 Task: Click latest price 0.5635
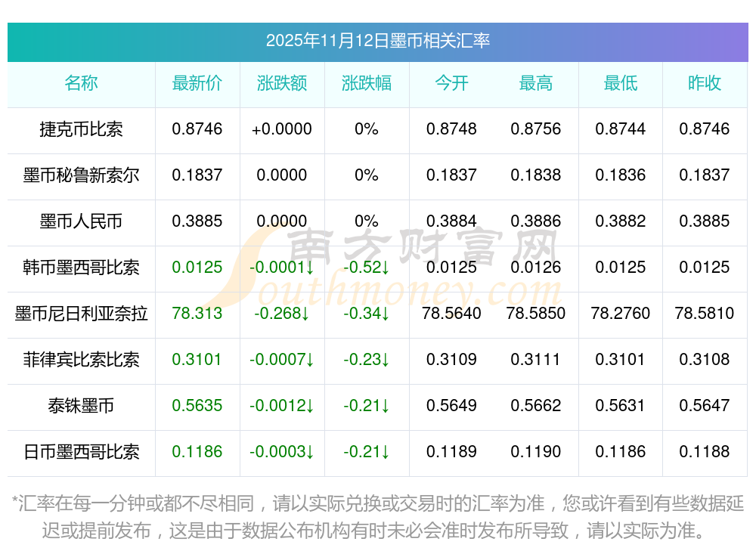pyautogui.click(x=197, y=406)
